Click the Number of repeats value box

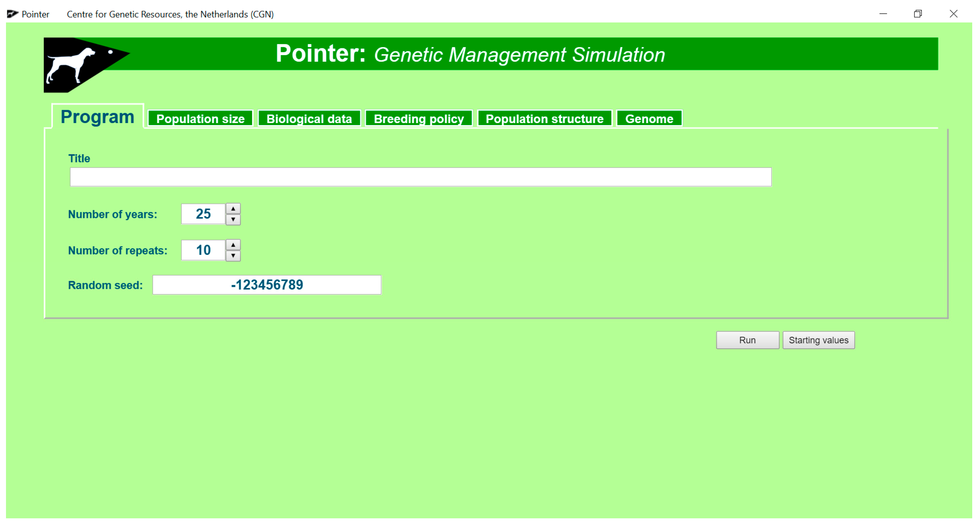(203, 250)
